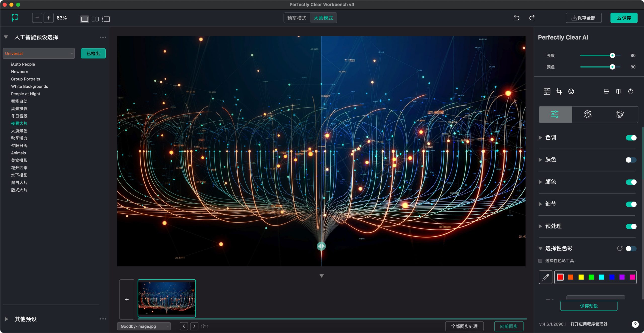Viewport: 644px width, 333px height.
Task: Click the redo arrow icon
Action: pyautogui.click(x=532, y=18)
